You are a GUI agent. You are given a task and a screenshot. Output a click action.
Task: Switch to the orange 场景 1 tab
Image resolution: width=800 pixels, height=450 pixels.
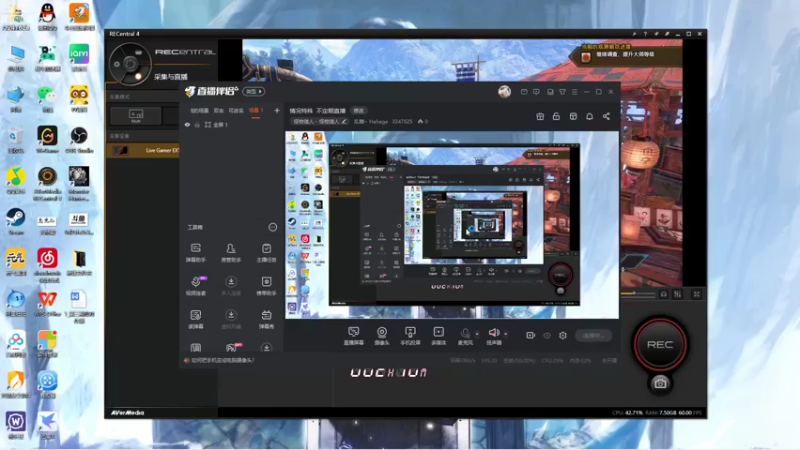[256, 111]
